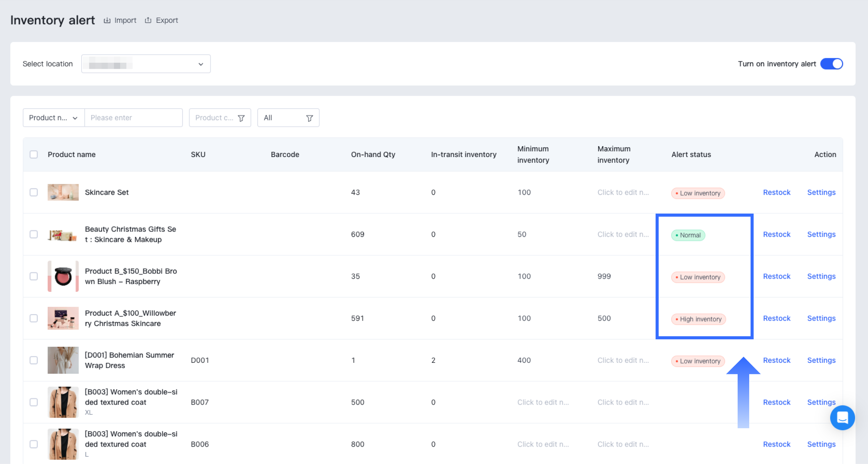Check the Skincare Set row checkbox
Viewport: 868px width, 464px height.
pos(34,192)
